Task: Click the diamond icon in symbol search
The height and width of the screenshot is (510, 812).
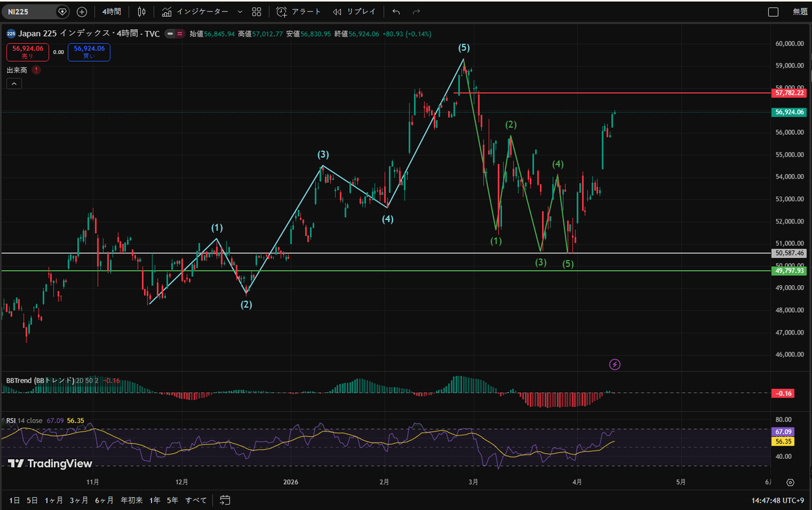Action: [62, 12]
